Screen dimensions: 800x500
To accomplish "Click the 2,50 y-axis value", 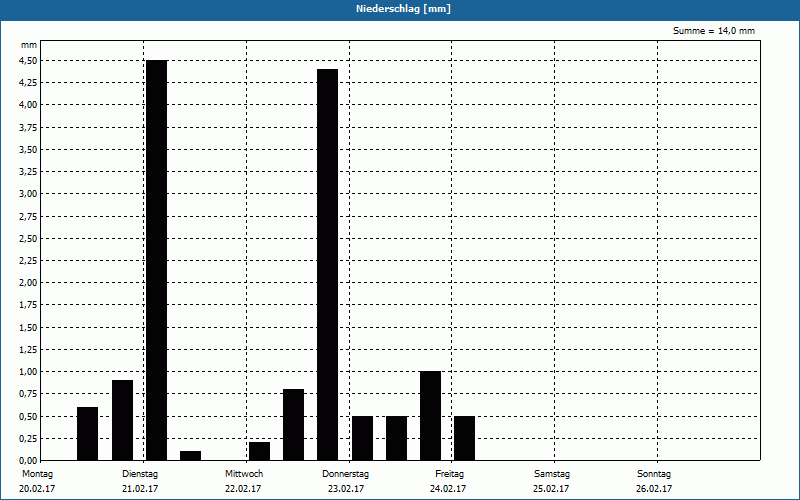I will point(28,238).
